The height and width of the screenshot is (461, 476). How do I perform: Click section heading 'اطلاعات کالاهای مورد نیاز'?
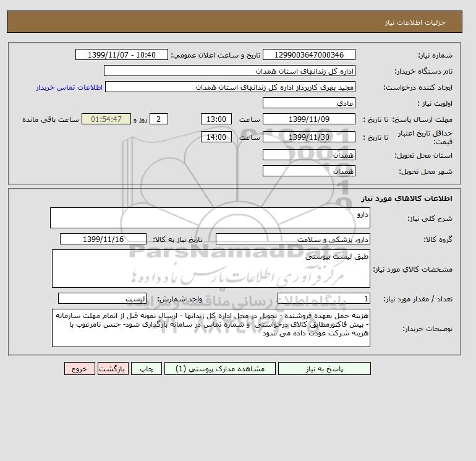click(407, 199)
